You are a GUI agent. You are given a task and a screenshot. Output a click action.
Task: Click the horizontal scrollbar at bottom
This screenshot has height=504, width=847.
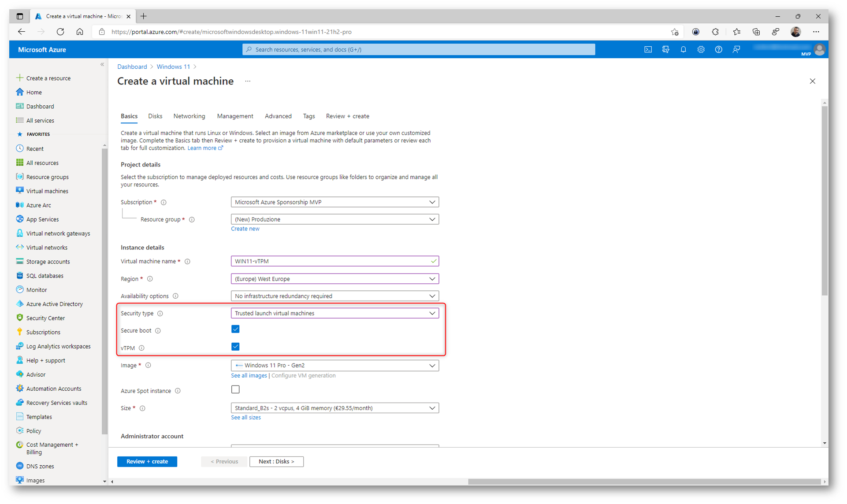[643, 482]
